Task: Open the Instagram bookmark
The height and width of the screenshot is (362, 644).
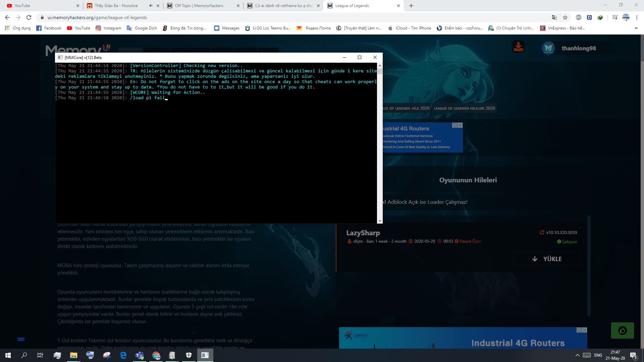Action: pyautogui.click(x=109, y=28)
